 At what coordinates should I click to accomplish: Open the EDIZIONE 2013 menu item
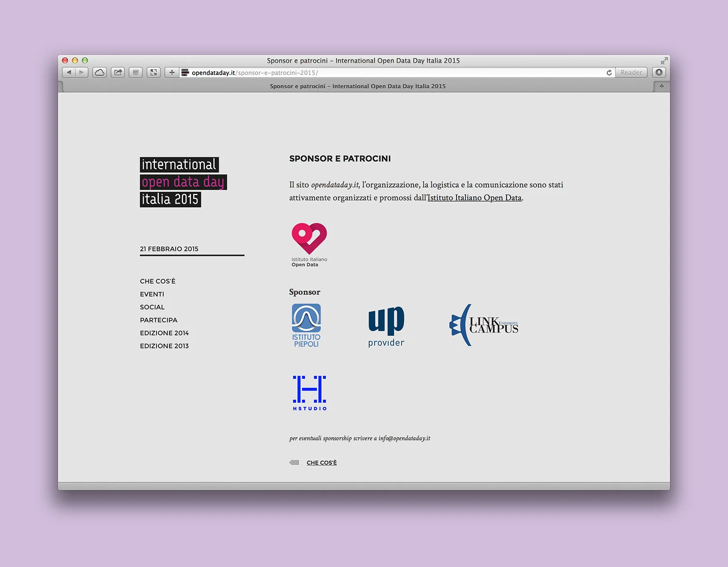point(164,346)
